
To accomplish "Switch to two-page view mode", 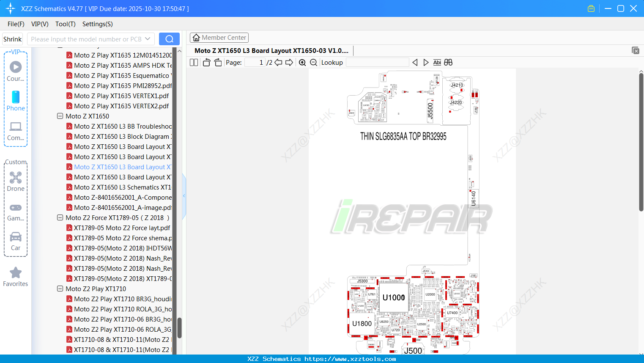I will pyautogui.click(x=193, y=62).
